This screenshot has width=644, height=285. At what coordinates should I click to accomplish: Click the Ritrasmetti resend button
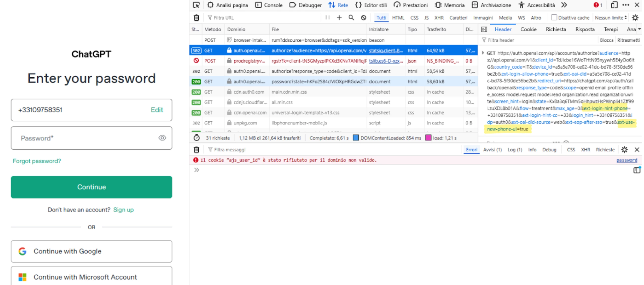tap(628, 40)
